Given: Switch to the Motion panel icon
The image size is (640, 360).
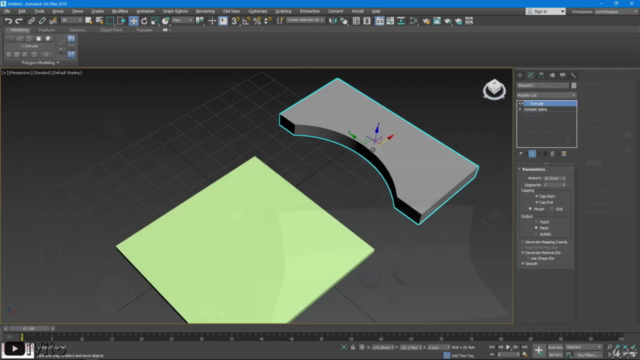Looking at the screenshot, I should tap(552, 75).
